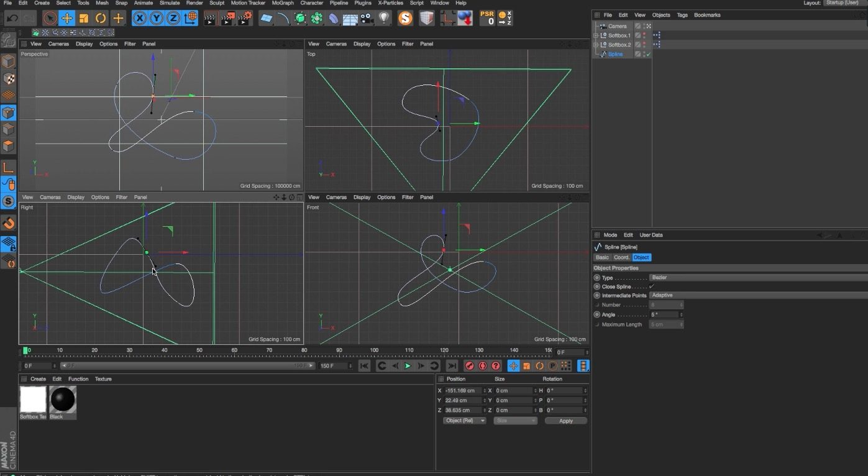Click Camera active target tag icon
Image resolution: width=868 pixels, height=476 pixels.
pos(649,26)
